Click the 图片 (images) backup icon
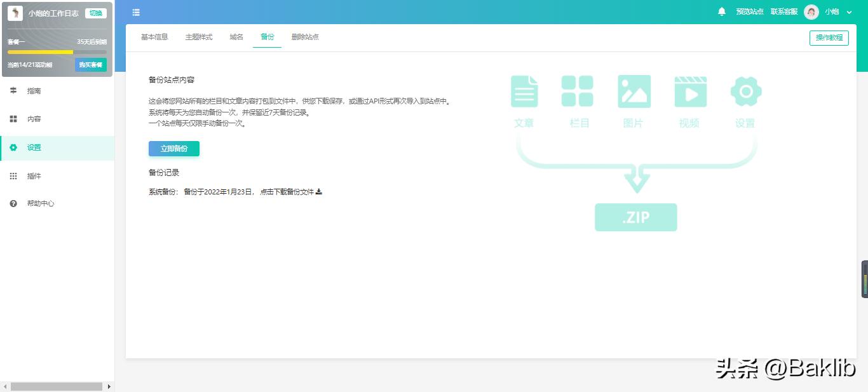The image size is (868, 392). click(x=633, y=91)
